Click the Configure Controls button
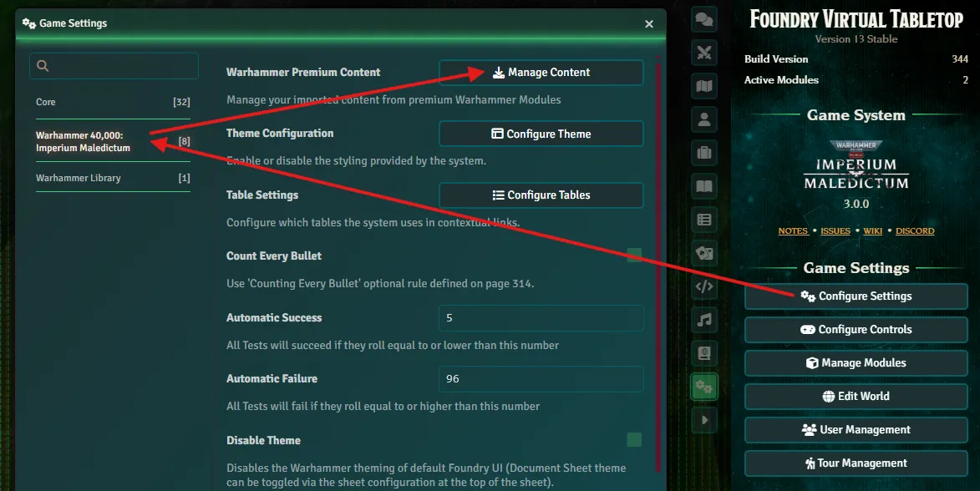Screen dimensions: 980x491 856,329
